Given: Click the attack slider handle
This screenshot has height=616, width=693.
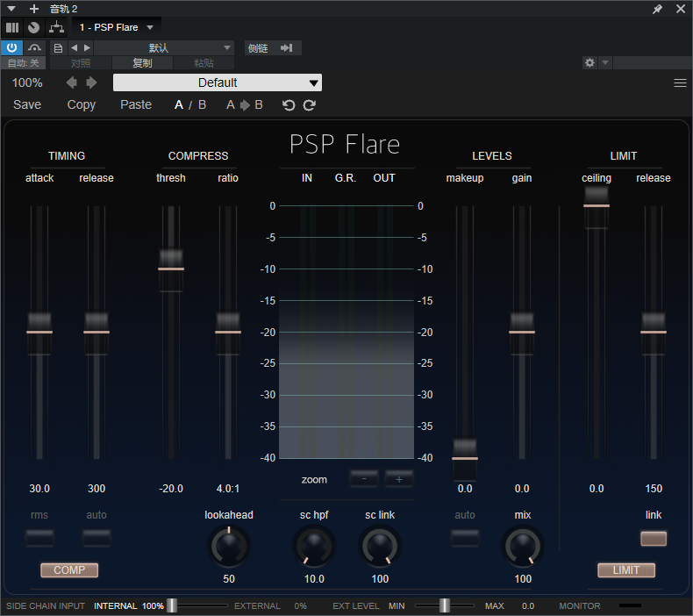Looking at the screenshot, I should (39, 332).
